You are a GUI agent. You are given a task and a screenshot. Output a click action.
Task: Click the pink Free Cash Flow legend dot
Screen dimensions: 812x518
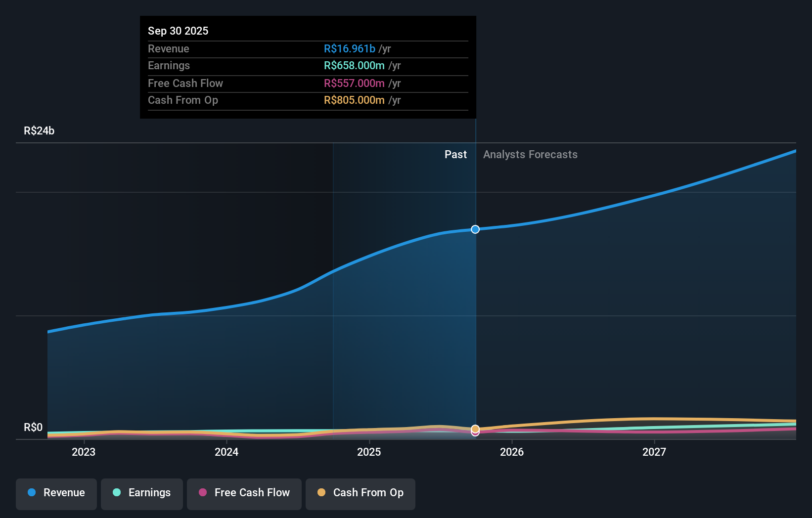[204, 493]
